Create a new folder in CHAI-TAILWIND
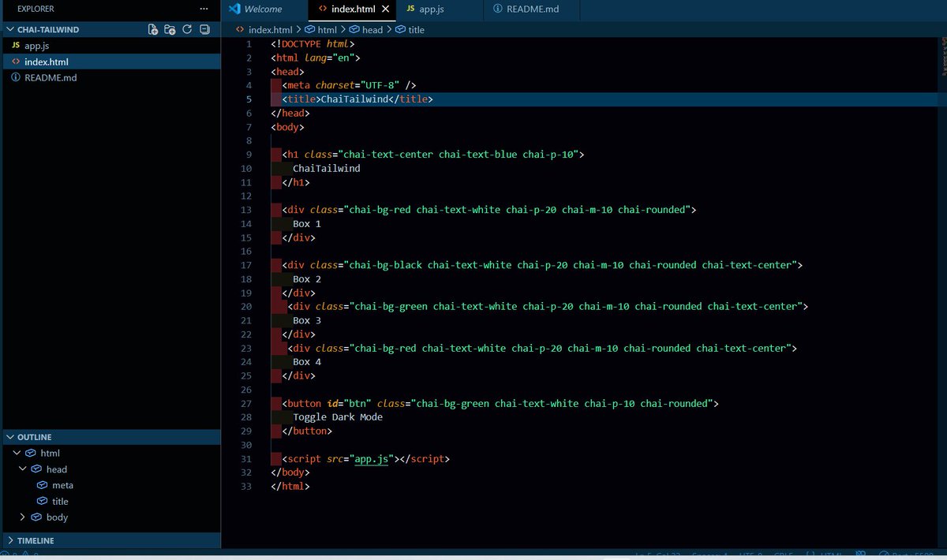The image size is (947, 560). click(x=170, y=29)
